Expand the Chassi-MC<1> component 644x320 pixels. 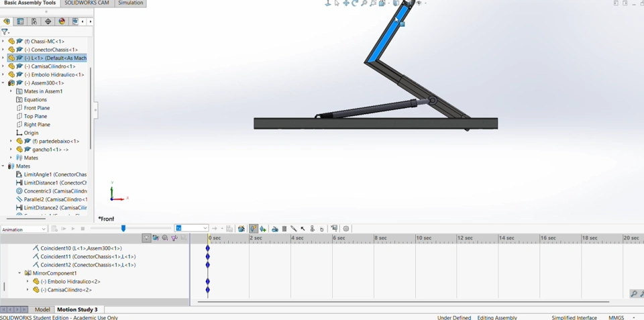point(3,42)
